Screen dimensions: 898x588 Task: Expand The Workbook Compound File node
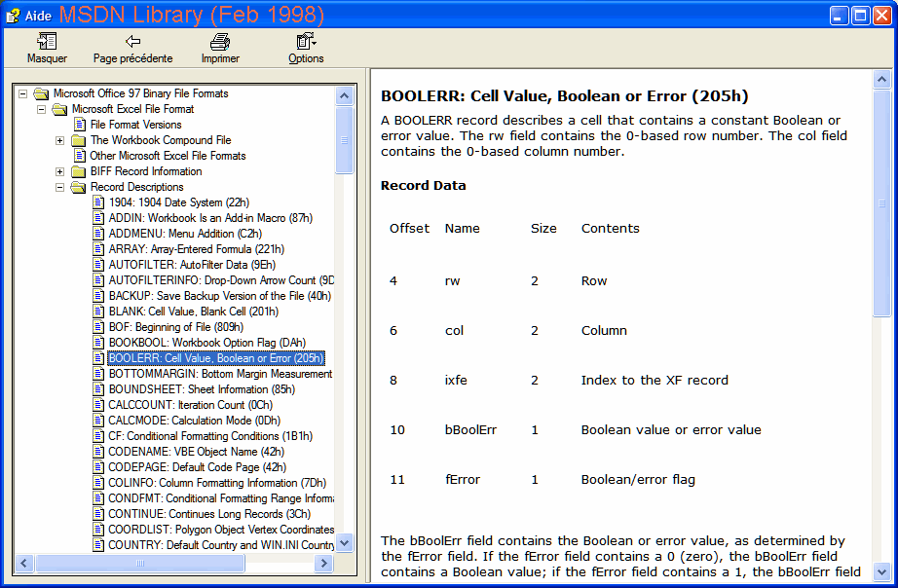click(59, 140)
